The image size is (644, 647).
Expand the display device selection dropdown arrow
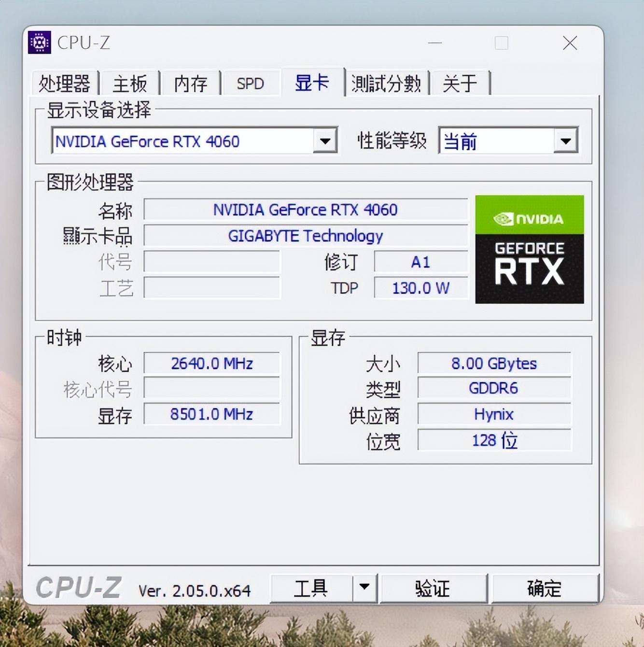click(325, 141)
